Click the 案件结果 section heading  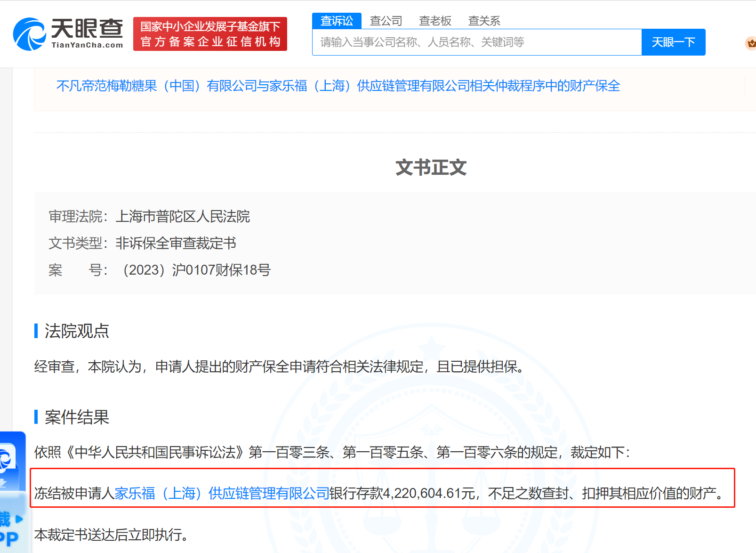click(77, 417)
